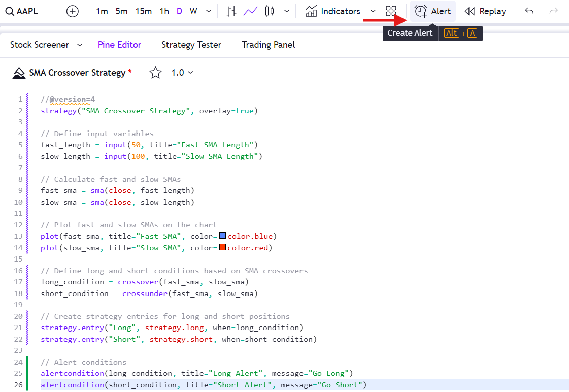Select the 5m timeframe
Screen dimensions: 569x392
pos(121,11)
